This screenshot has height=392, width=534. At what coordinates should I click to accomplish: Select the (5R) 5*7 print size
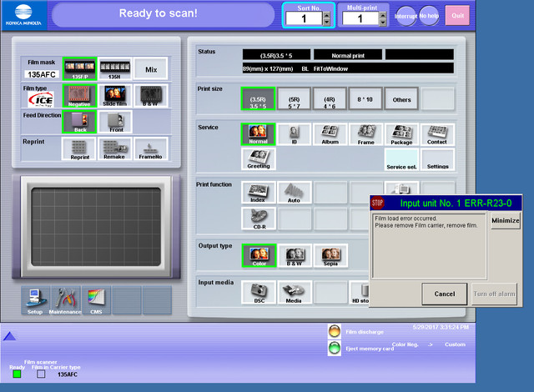(x=294, y=98)
